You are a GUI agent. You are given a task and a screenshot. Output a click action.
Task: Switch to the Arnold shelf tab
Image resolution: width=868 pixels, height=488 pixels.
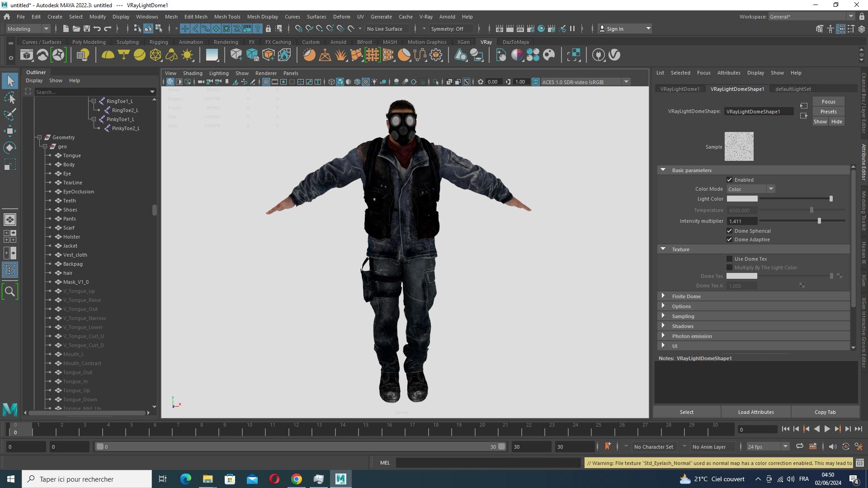click(x=338, y=42)
